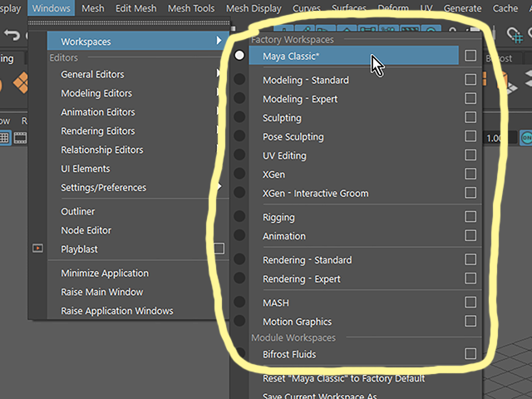Choose Raise Application Windows
The height and width of the screenshot is (399, 532).
139,311
